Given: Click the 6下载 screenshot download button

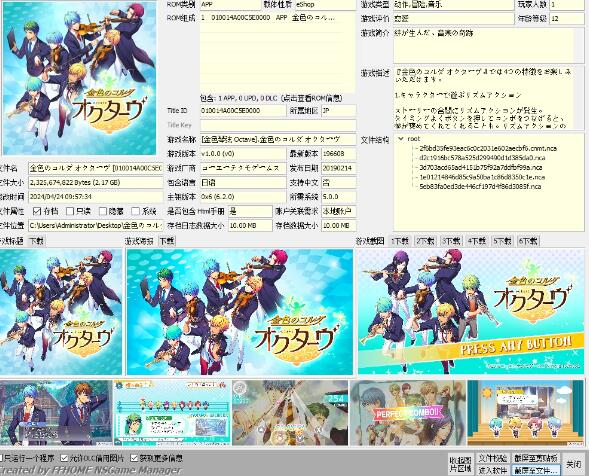Looking at the screenshot, I should [528, 241].
